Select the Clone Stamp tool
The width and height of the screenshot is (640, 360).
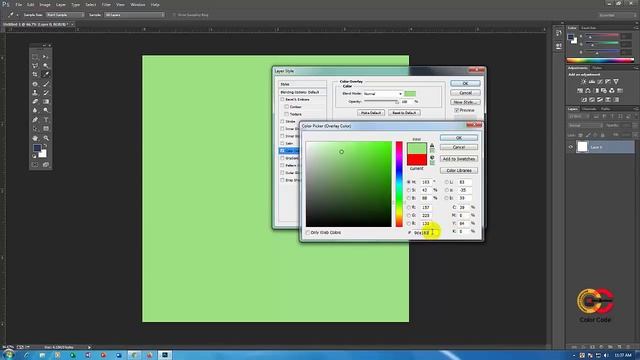pyautogui.click(x=35, y=93)
